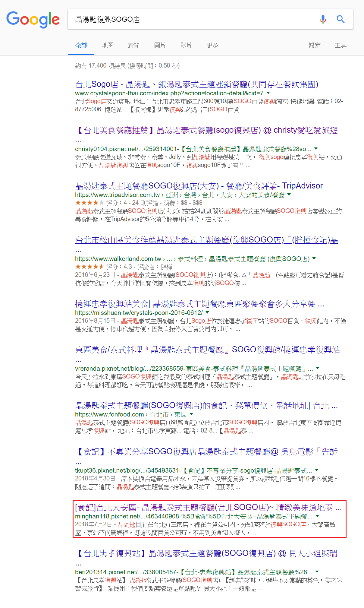Image resolution: width=364 pixels, height=608 pixels.
Task: Open the 影片 tab
Action: [x=186, y=46]
